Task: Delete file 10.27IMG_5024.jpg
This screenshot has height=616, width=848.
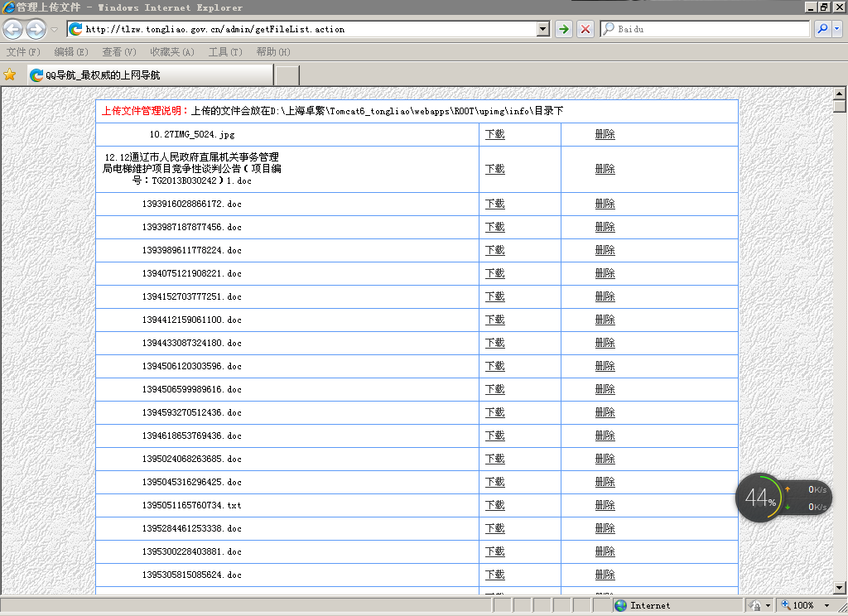Action: [605, 134]
